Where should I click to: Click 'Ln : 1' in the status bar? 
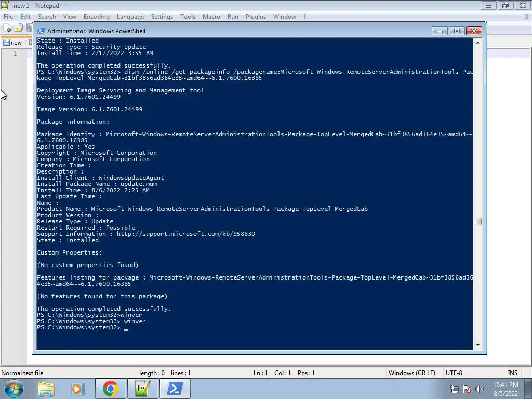260,373
